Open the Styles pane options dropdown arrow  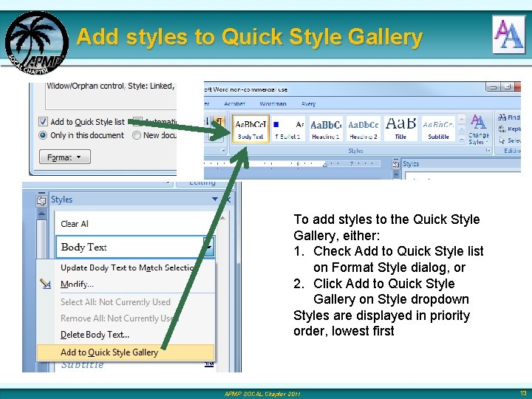tap(215, 199)
